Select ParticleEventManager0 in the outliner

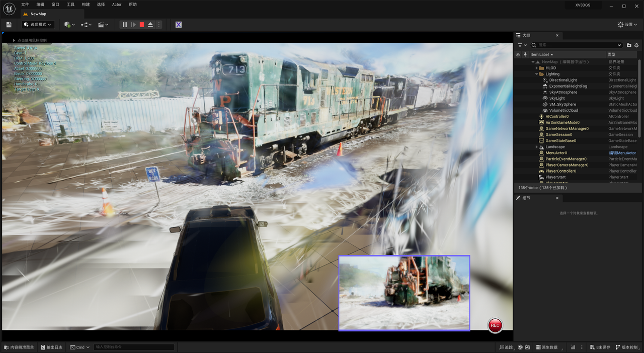click(x=566, y=159)
